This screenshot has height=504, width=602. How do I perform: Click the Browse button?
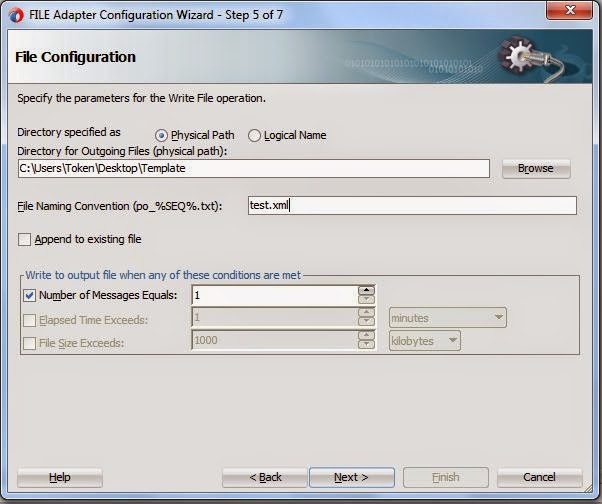coord(536,169)
